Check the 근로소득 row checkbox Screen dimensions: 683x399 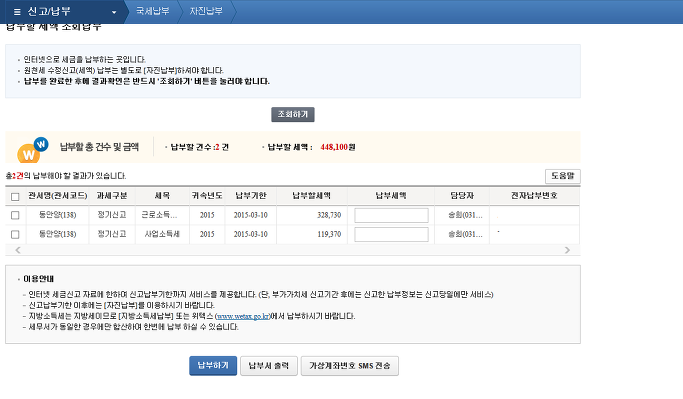[15, 215]
